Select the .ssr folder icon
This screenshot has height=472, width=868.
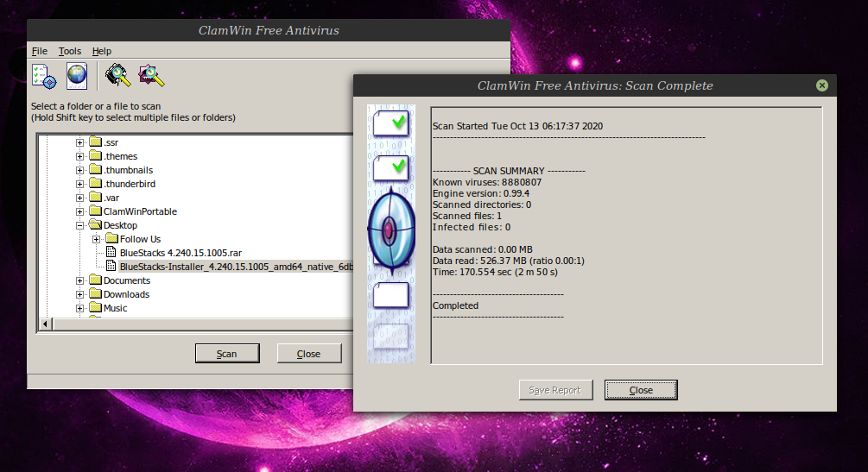(95, 142)
